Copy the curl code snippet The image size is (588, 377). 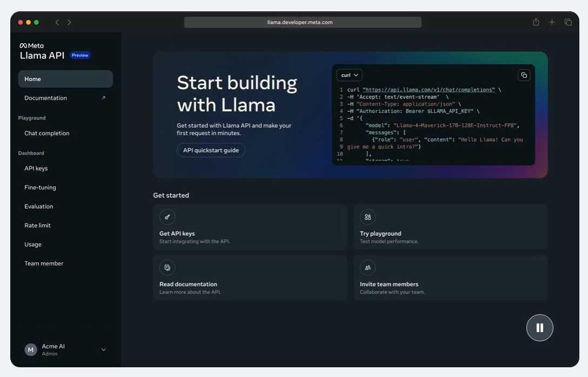(x=524, y=75)
